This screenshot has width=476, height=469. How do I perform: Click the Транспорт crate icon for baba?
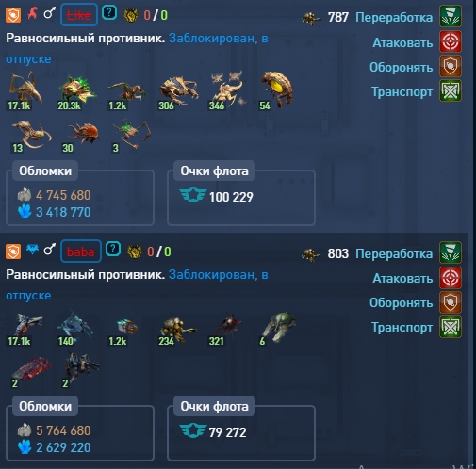tap(451, 327)
